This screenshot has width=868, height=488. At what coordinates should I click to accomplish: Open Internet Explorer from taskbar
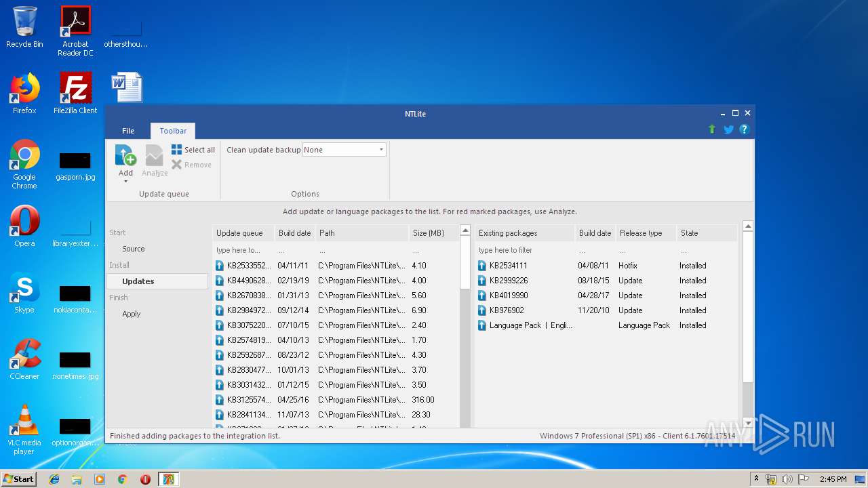coord(54,479)
